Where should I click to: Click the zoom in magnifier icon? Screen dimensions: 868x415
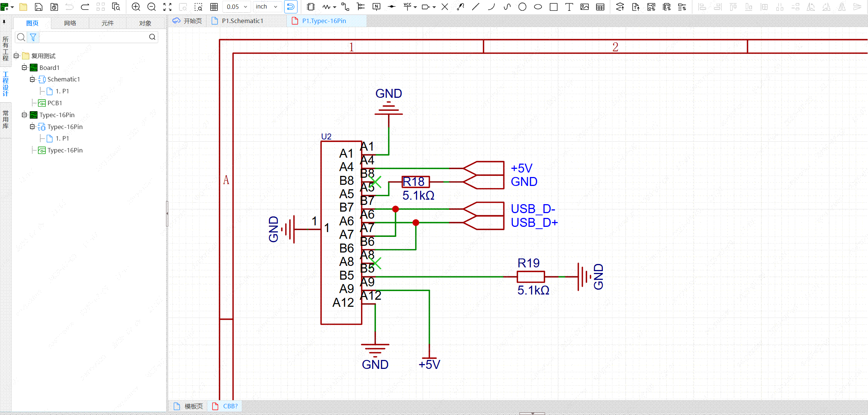click(x=136, y=7)
